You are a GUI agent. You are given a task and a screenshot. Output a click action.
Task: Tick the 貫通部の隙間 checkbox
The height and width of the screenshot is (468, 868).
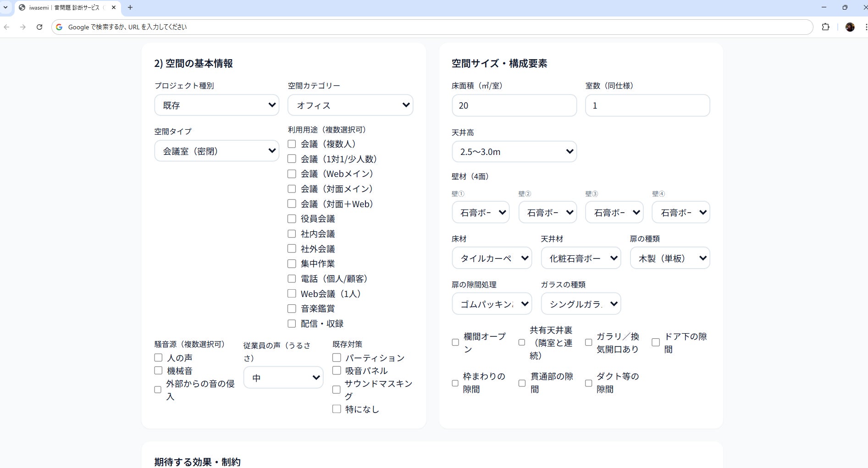pyautogui.click(x=522, y=383)
